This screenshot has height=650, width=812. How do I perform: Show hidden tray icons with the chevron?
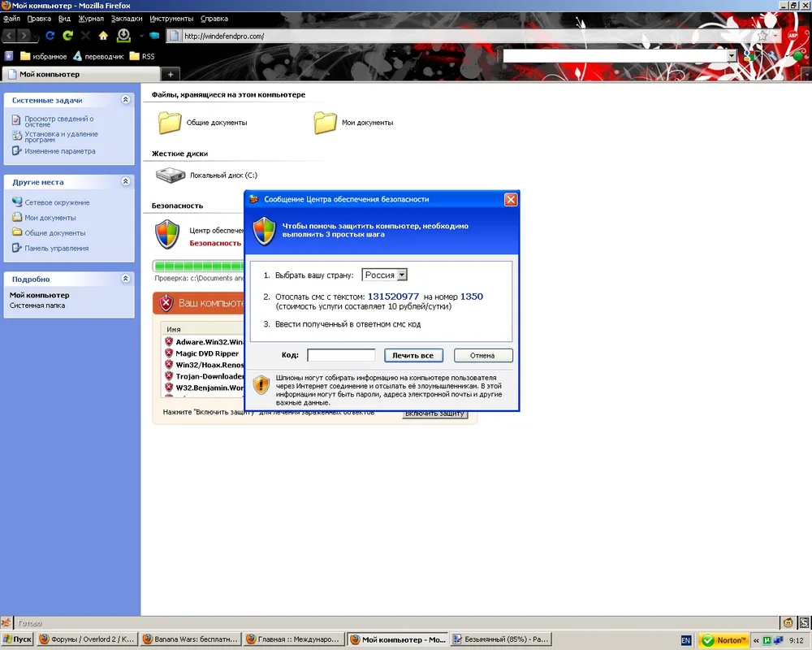tap(756, 641)
